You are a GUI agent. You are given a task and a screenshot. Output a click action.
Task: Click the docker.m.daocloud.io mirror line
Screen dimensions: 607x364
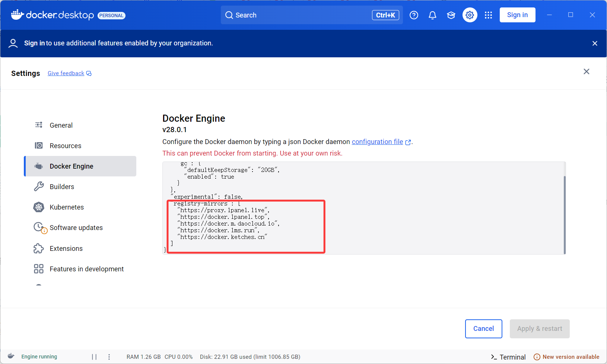[x=228, y=224]
